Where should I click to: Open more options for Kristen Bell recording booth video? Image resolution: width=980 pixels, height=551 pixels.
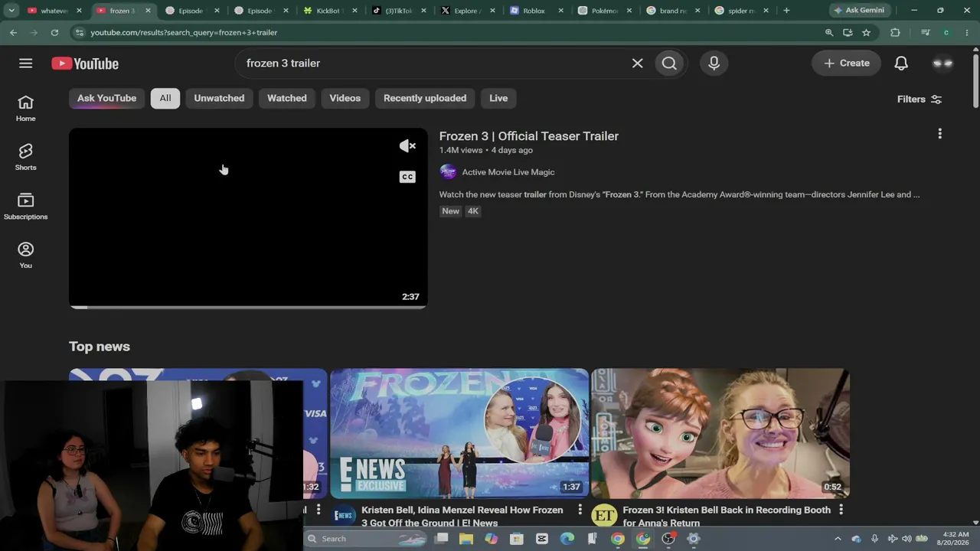pos(841,510)
